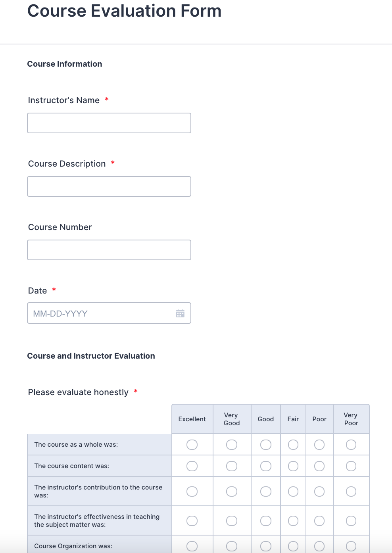The height and width of the screenshot is (553, 392).
Task: Mark instructor's contribution as Poor
Action: click(x=319, y=492)
